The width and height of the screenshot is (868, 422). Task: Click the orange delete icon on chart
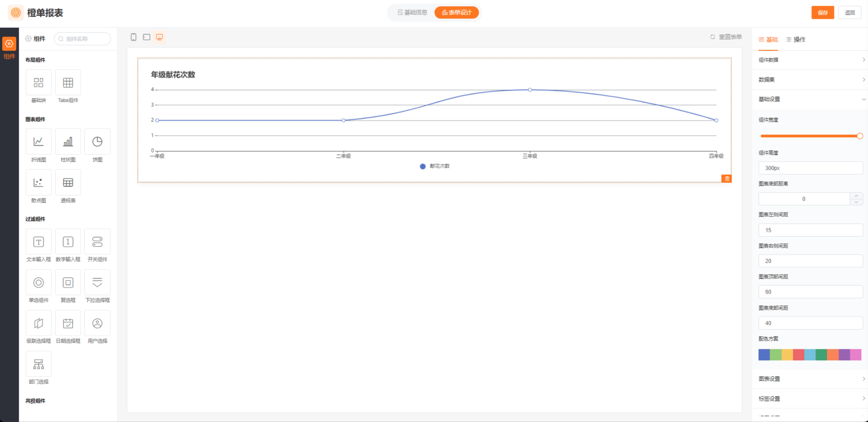click(727, 179)
